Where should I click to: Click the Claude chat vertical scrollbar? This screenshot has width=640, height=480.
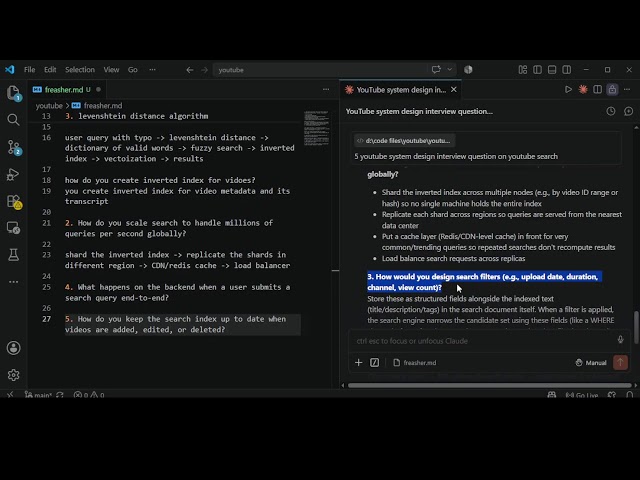pos(636,327)
